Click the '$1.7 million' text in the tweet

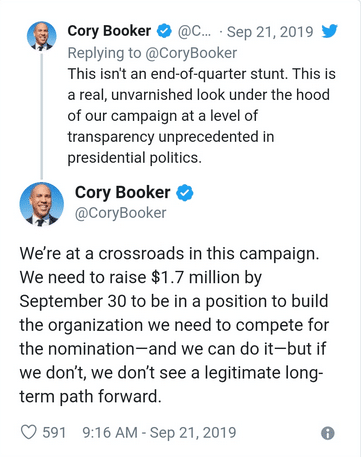tap(195, 277)
